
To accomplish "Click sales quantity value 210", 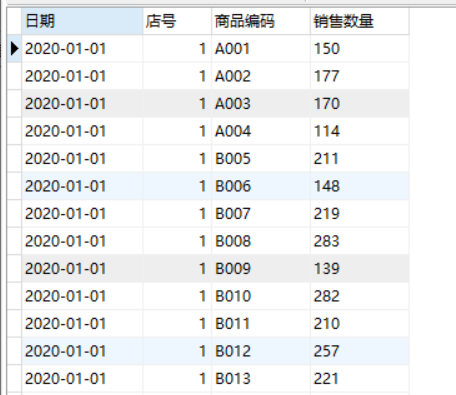I will coord(327,324).
